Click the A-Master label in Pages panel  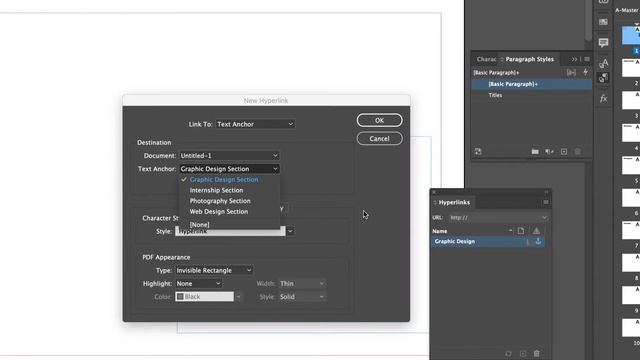[x=627, y=10]
